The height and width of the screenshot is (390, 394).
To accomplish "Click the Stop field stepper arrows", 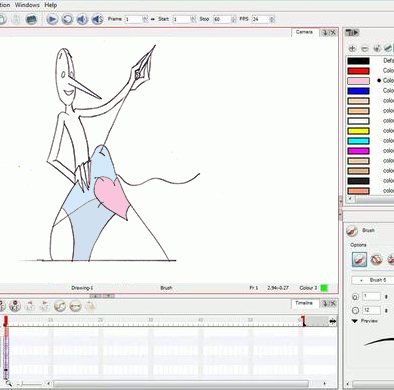I will (x=234, y=19).
